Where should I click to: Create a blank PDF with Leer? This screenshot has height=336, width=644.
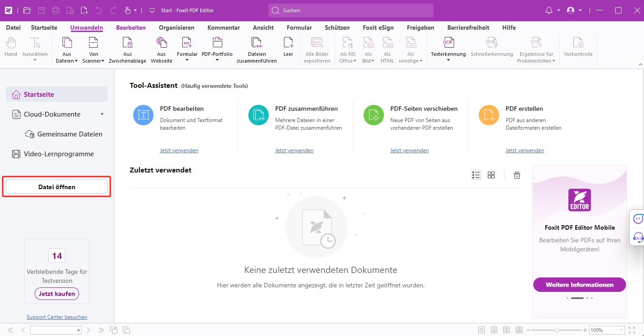pyautogui.click(x=288, y=47)
